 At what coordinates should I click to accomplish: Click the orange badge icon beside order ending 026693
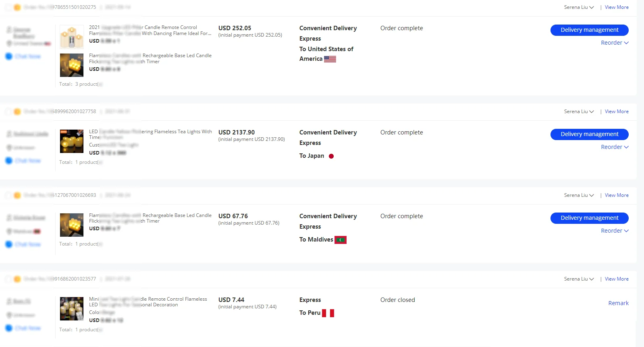coord(17,196)
